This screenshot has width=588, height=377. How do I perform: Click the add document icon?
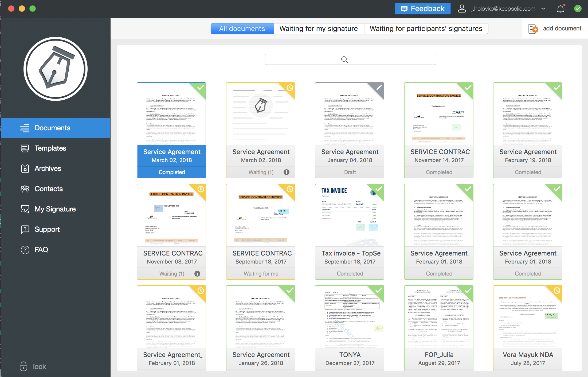(x=533, y=29)
